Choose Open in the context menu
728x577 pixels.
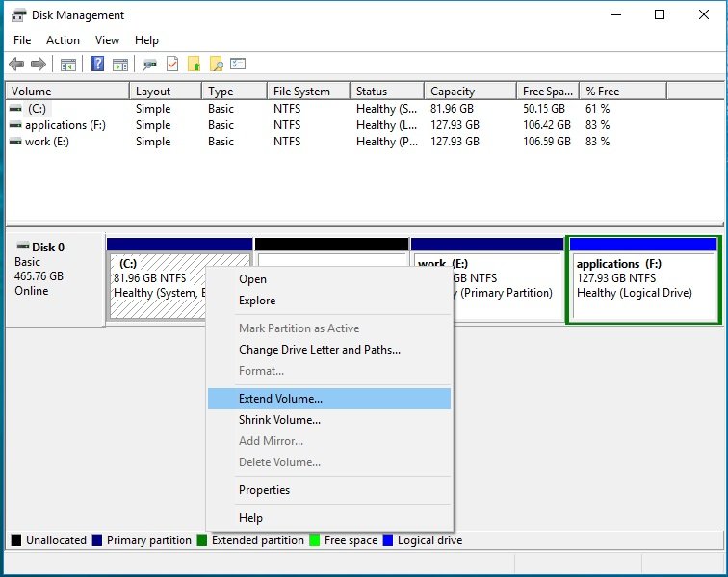coord(328,279)
